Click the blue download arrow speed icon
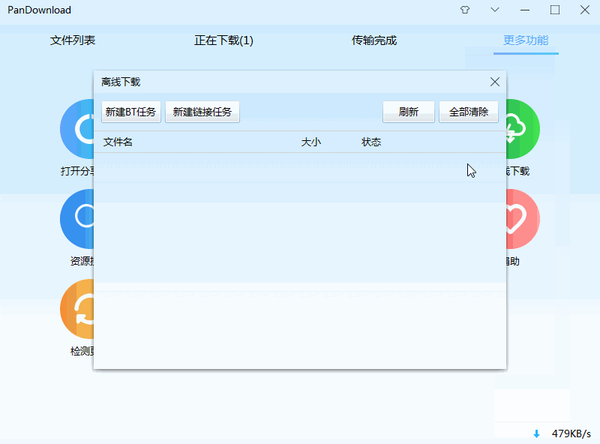Viewport: 600px width, 444px height. (x=536, y=434)
